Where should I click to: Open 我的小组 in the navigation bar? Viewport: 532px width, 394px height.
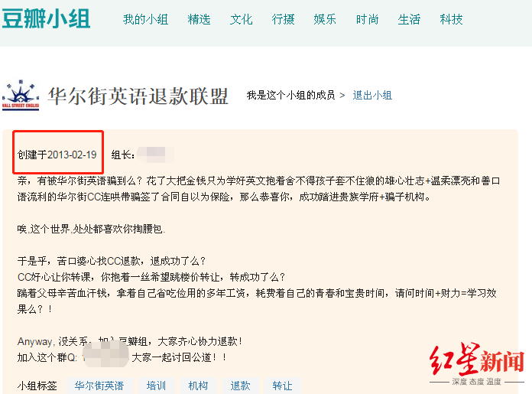point(145,19)
